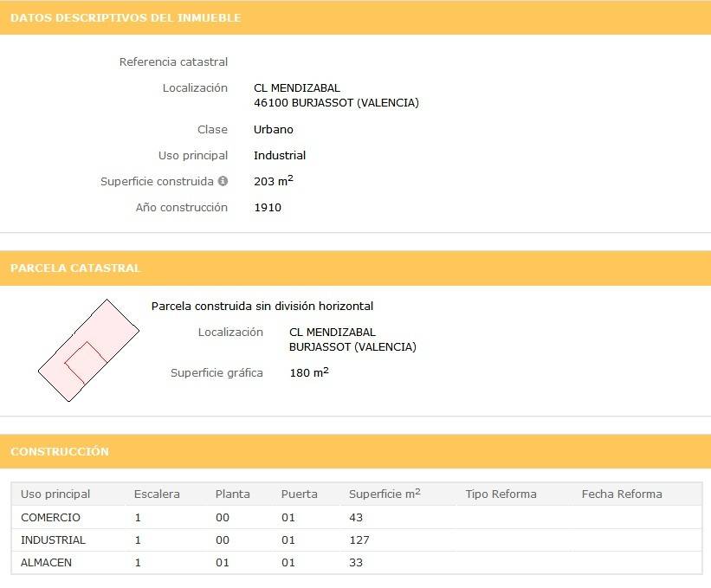This screenshot has width=711, height=588.
Task: Click Puerta value '01' in INDUSTRIAL row
Action: pos(288,540)
